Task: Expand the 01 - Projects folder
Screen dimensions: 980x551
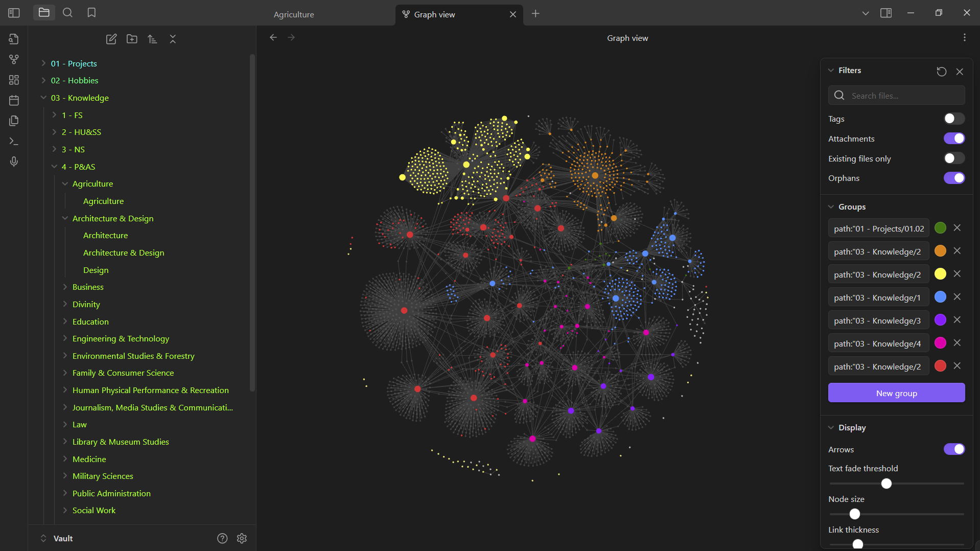Action: click(74, 63)
